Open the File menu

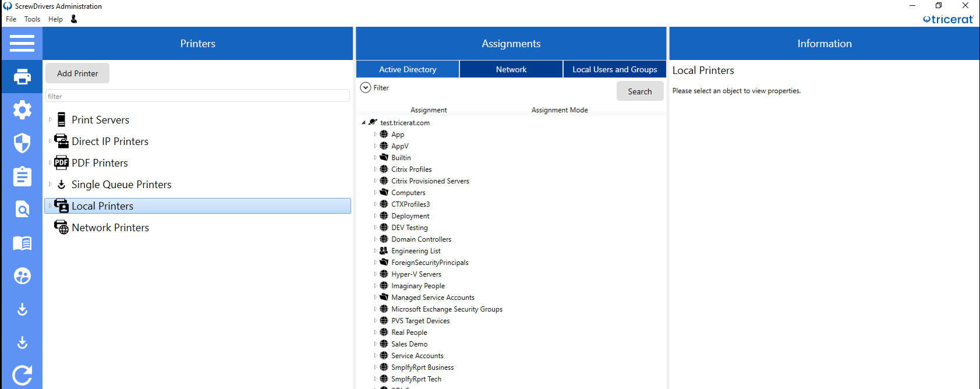[11, 19]
